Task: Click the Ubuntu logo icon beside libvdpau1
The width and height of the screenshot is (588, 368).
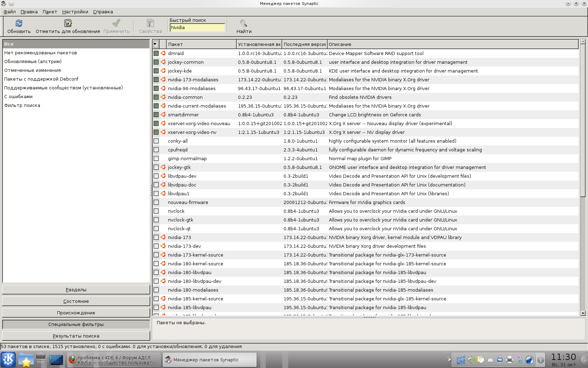Action: pyautogui.click(x=163, y=193)
